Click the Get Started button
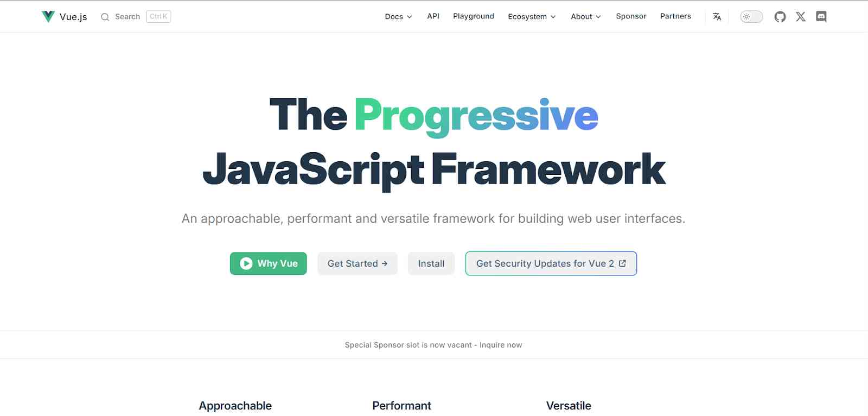The height and width of the screenshot is (416, 868). point(358,263)
